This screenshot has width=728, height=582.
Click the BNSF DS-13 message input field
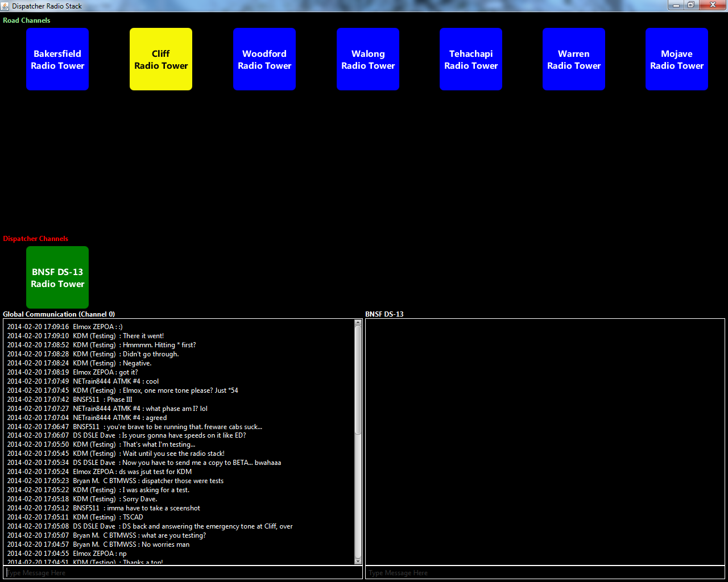tap(545, 573)
